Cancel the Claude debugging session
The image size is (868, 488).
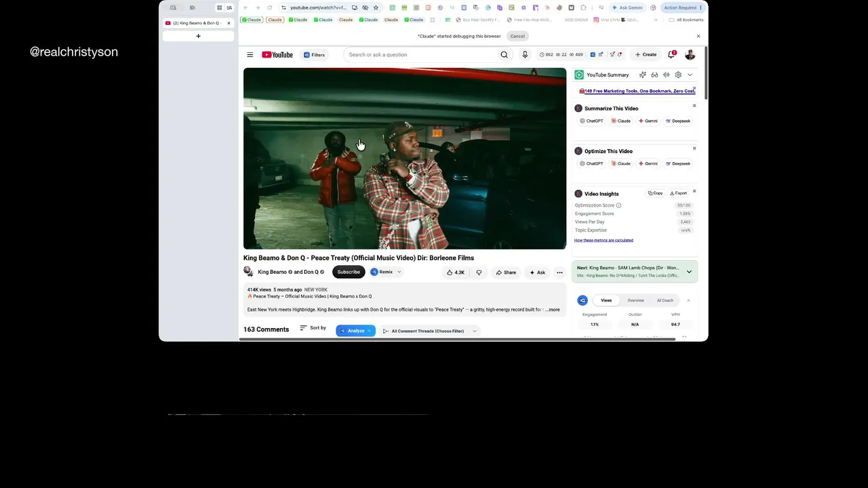click(517, 36)
